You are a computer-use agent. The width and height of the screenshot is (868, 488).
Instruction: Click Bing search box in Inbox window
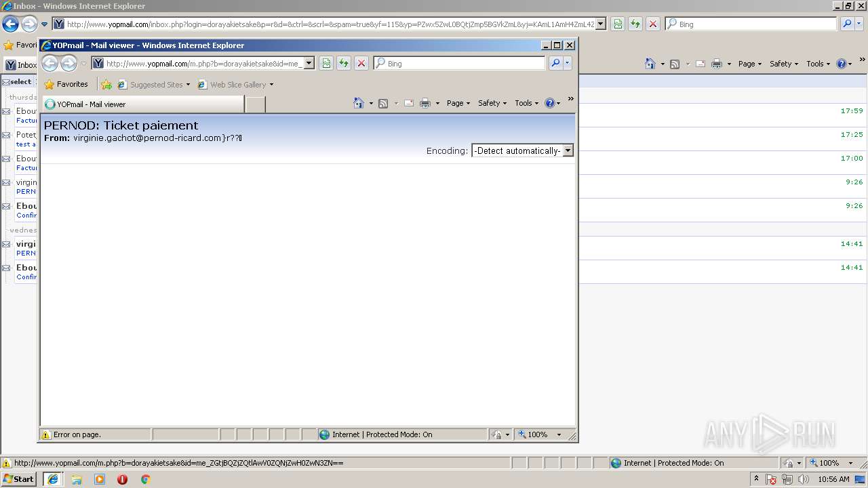click(751, 24)
